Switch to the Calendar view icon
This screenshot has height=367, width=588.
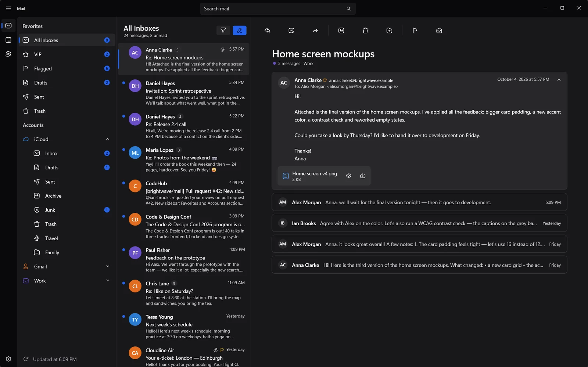(8, 40)
